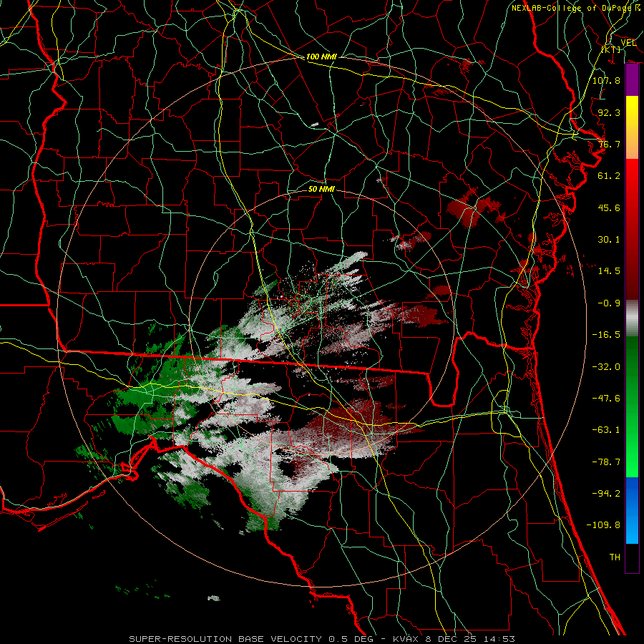Click the green segment of the velocity color bar
644x644 pixels.
pos(632,406)
